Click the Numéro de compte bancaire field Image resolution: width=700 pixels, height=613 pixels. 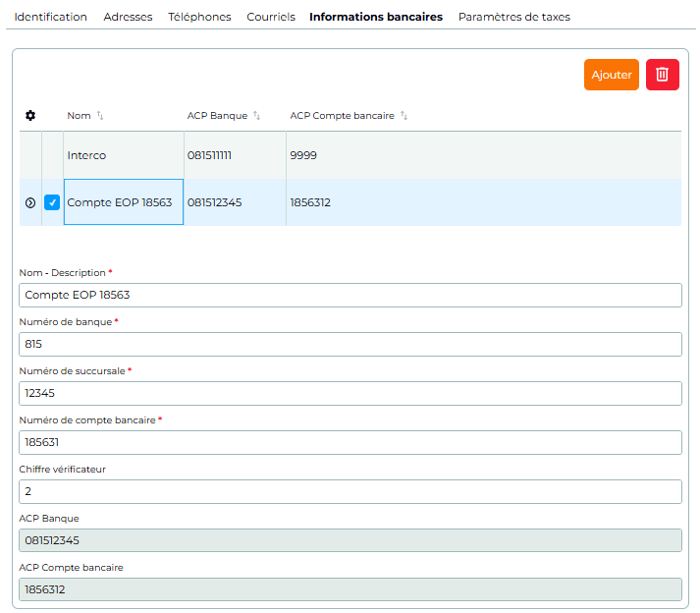coord(350,442)
